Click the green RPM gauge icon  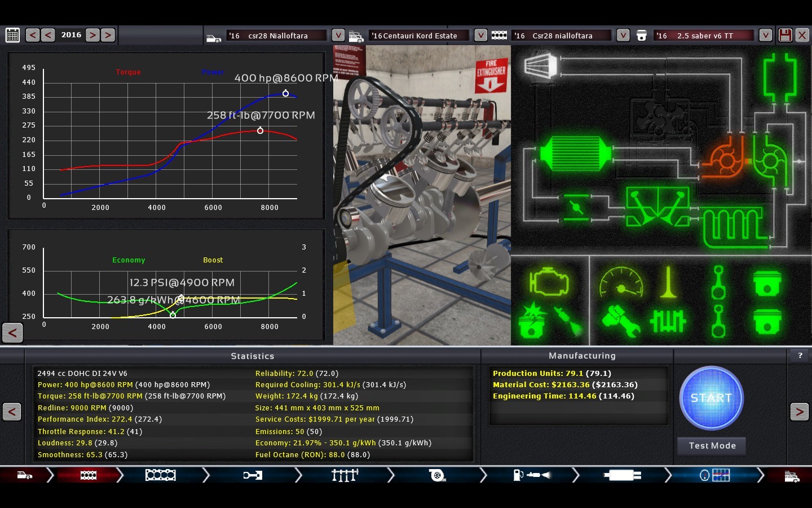[x=621, y=282]
